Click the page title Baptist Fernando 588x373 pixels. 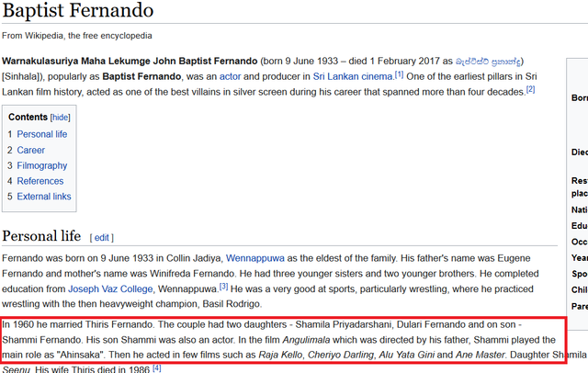(x=78, y=10)
